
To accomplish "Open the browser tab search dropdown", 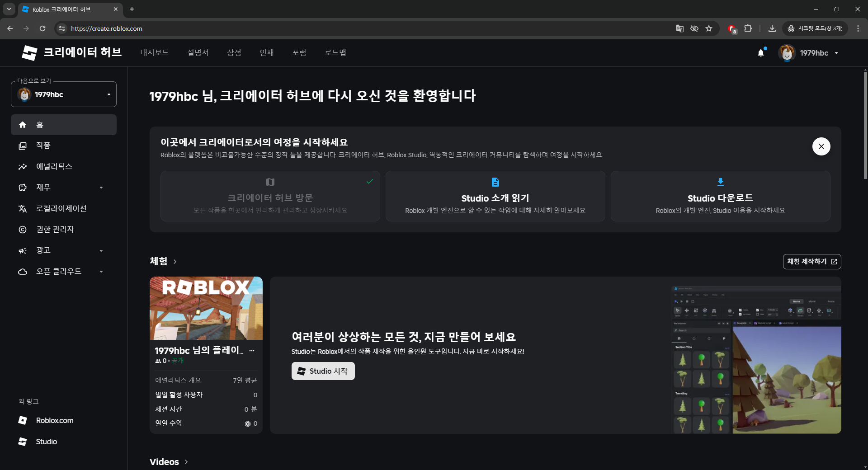I will pyautogui.click(x=9, y=9).
